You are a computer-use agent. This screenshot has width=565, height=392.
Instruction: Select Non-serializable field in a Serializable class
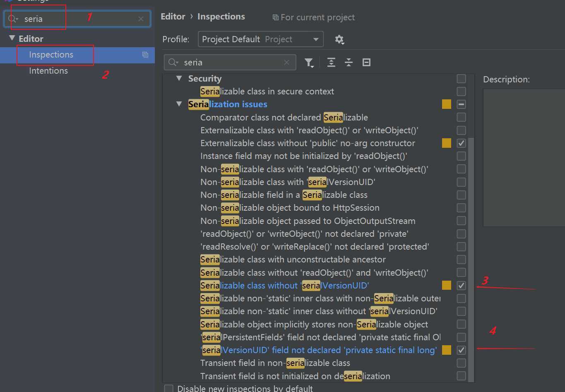[x=284, y=195]
